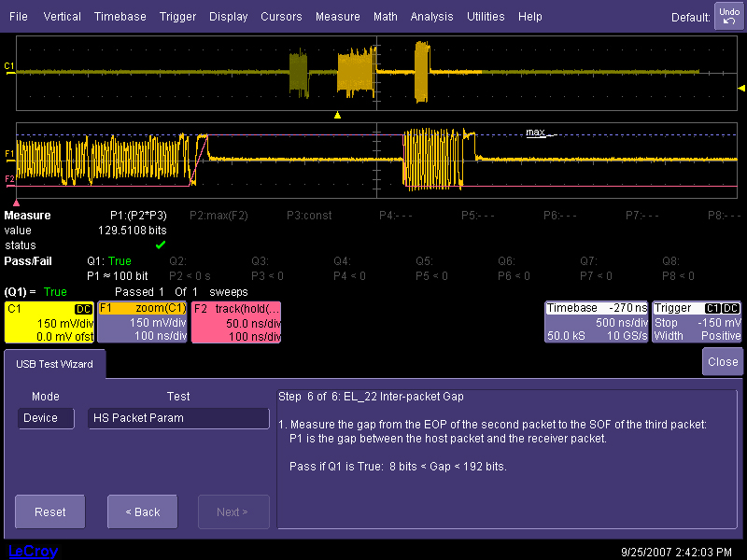Go to previous step with Back button

point(142,511)
